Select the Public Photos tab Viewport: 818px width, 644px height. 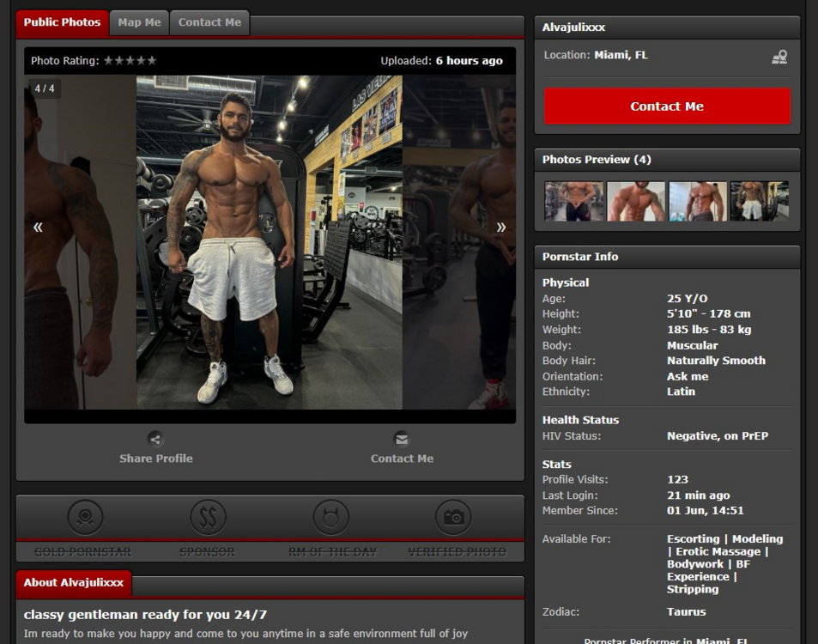coord(62,22)
